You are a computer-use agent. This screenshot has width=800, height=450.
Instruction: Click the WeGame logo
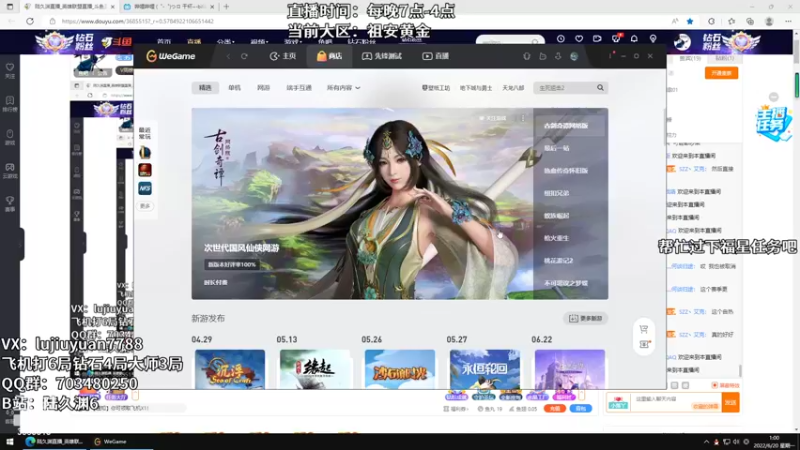[x=171, y=56]
